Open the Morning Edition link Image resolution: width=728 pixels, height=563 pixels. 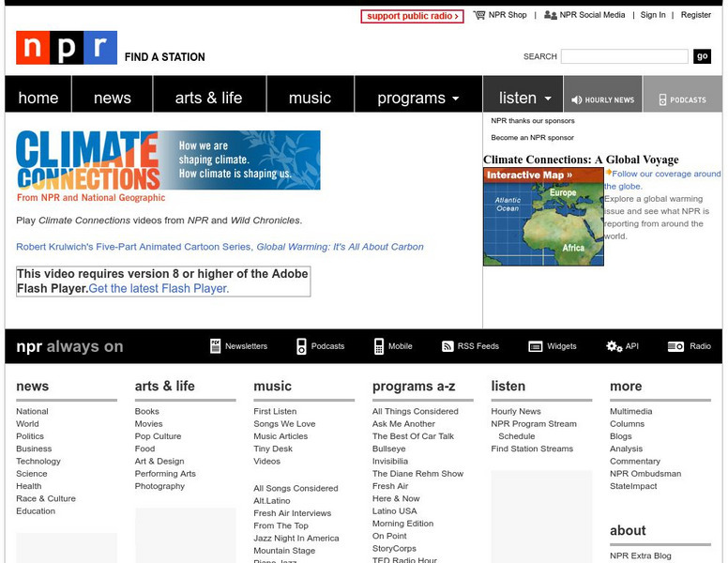(402, 524)
